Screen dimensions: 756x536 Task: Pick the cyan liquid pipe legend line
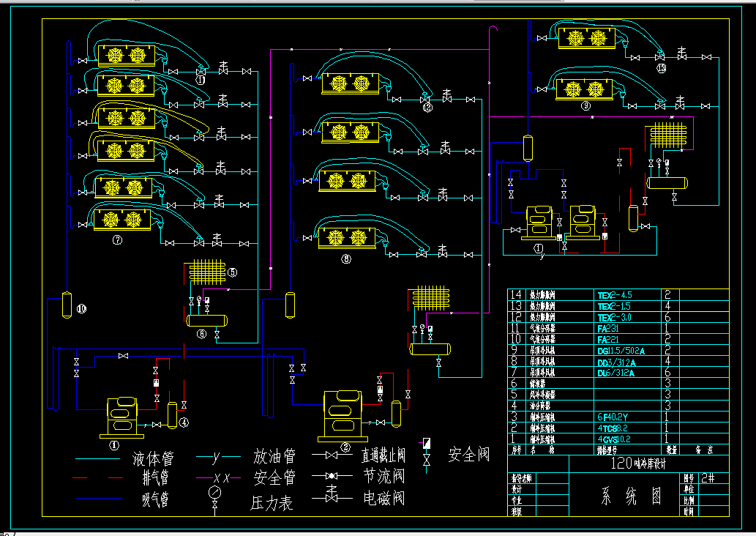click(98, 459)
